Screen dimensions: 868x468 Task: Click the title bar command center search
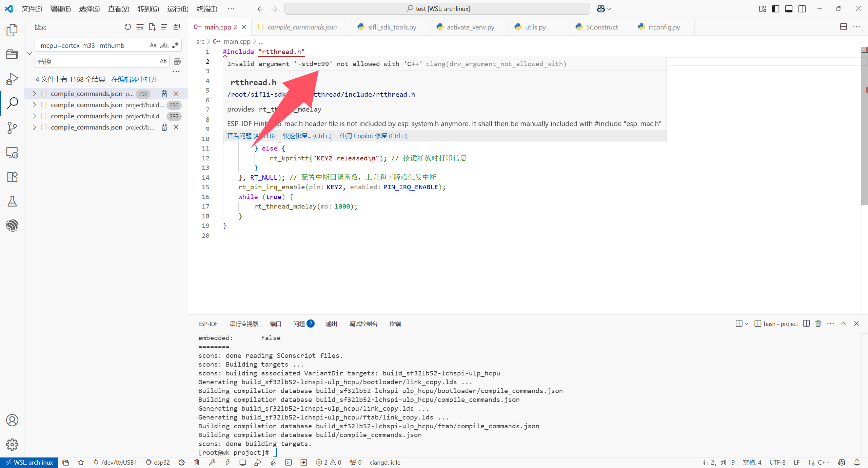point(437,9)
